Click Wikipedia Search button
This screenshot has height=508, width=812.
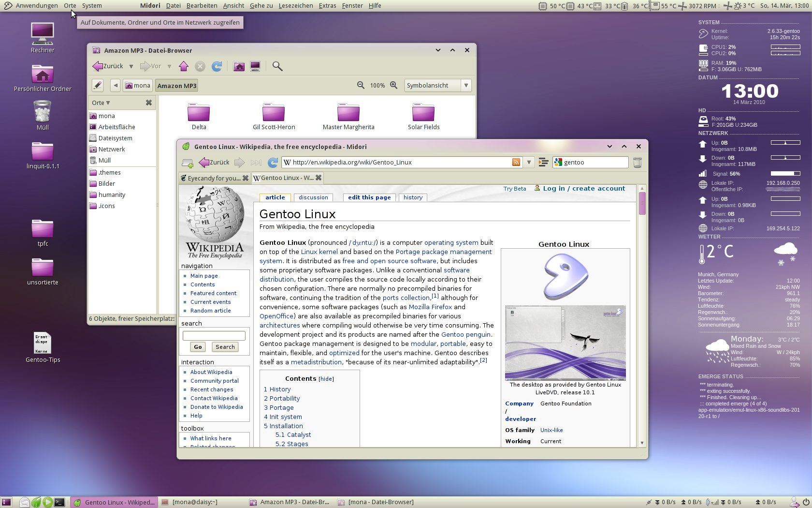click(x=225, y=347)
